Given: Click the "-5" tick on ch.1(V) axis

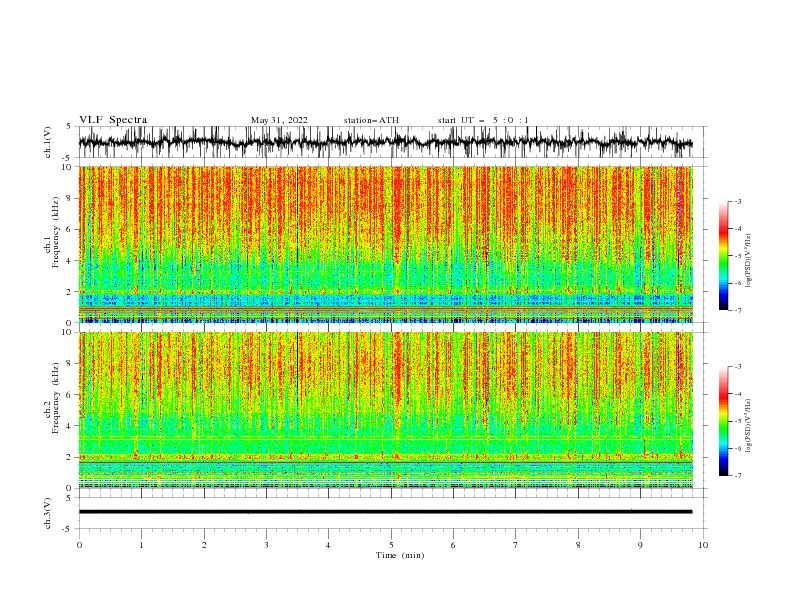Looking at the screenshot, I should [x=68, y=158].
